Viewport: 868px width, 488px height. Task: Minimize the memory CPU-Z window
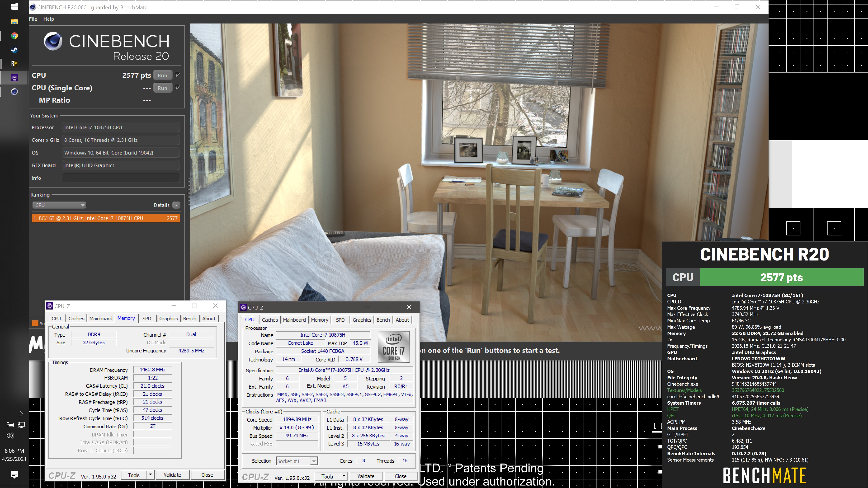point(174,305)
